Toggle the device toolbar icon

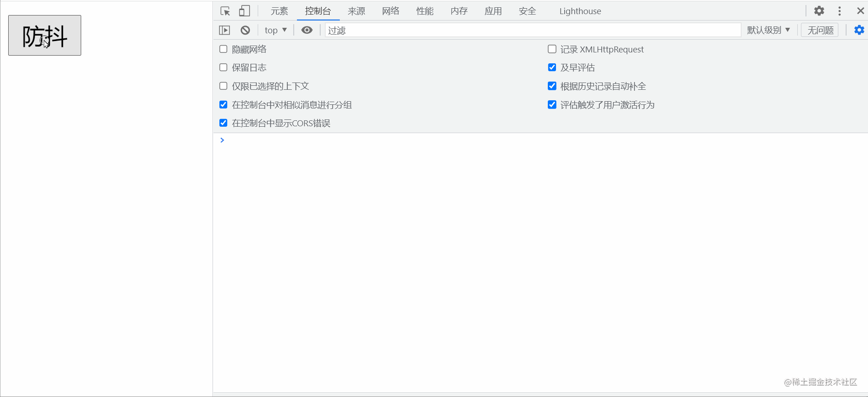(245, 11)
